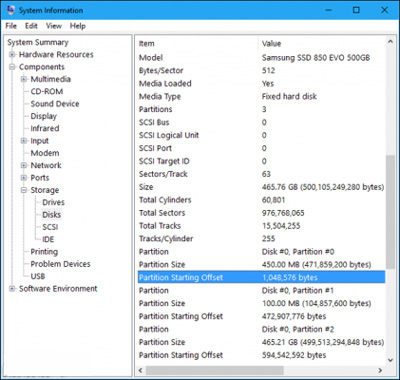Select the Network tree item
The width and height of the screenshot is (400, 380).
(46, 165)
